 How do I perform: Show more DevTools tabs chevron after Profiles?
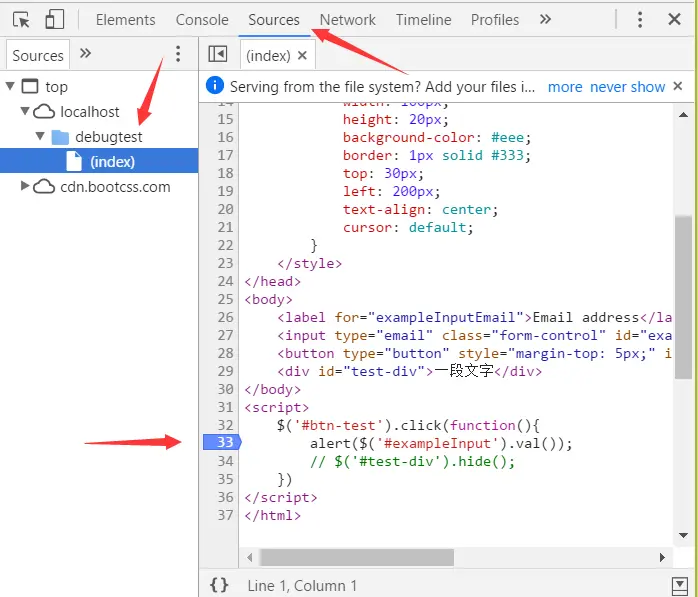(x=545, y=19)
